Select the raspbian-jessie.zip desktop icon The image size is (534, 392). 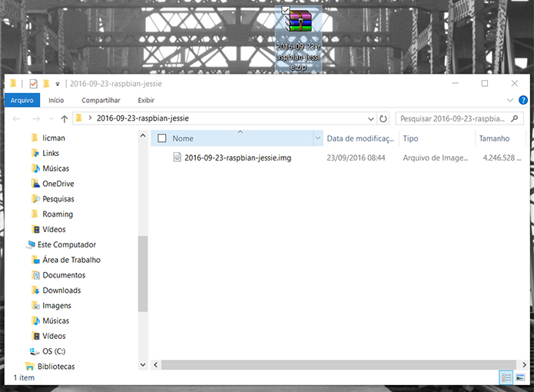click(298, 39)
